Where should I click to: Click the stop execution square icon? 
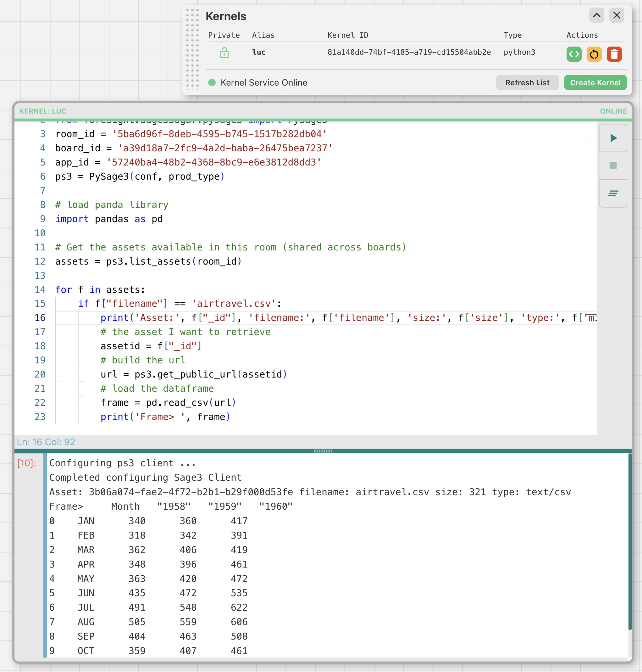click(613, 166)
